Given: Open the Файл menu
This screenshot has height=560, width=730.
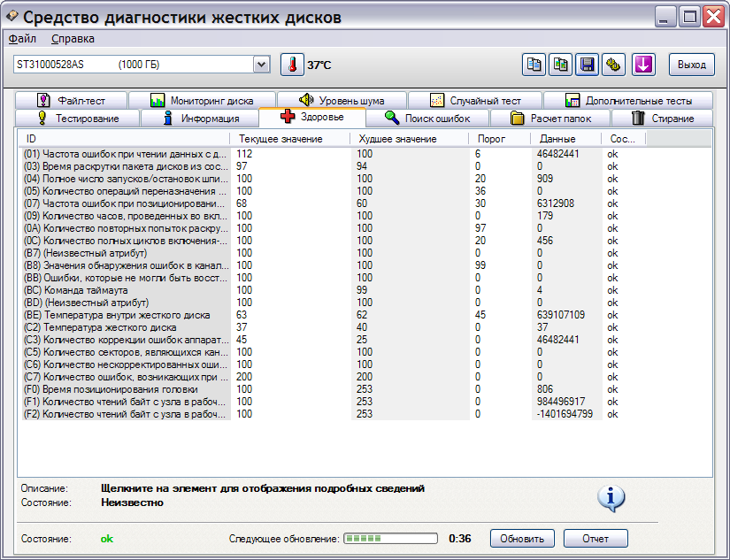Looking at the screenshot, I should tap(22, 39).
